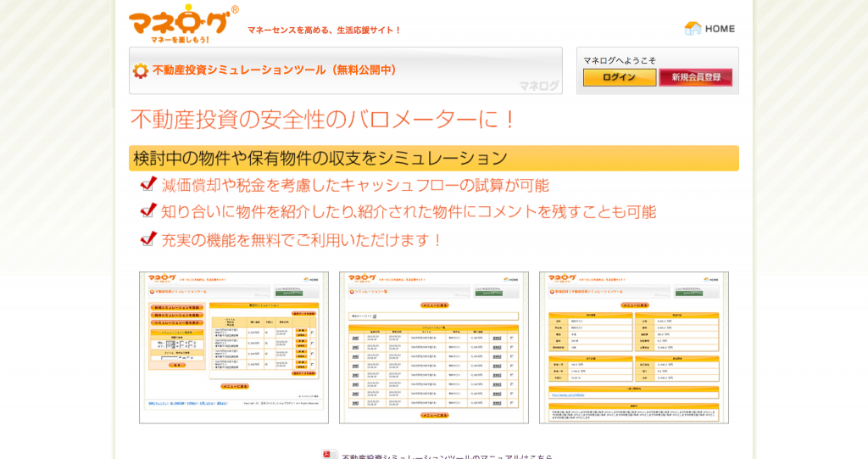The image size is (868, 459).
Task: Click the yellow 検討中の物件や保有物件 banner
Action: coord(433,158)
